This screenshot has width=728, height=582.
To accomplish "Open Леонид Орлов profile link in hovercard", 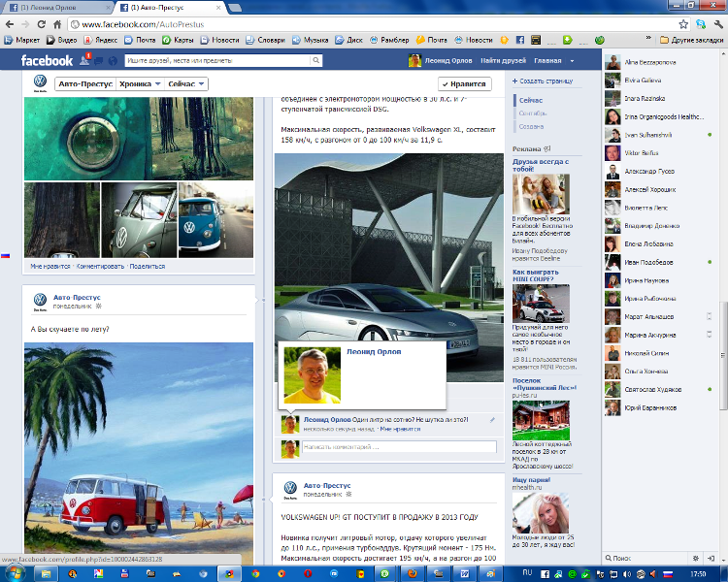I will pyautogui.click(x=374, y=352).
